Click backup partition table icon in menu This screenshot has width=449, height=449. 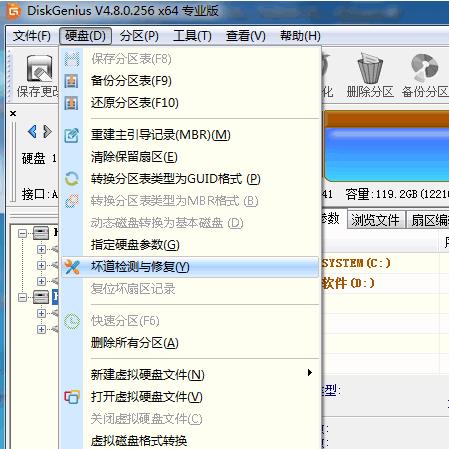pos(72,81)
